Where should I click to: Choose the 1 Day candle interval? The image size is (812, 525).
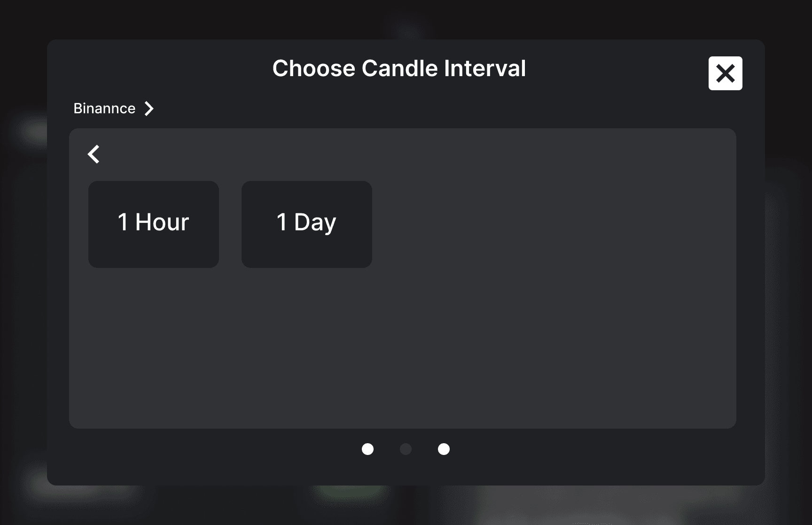tap(307, 224)
